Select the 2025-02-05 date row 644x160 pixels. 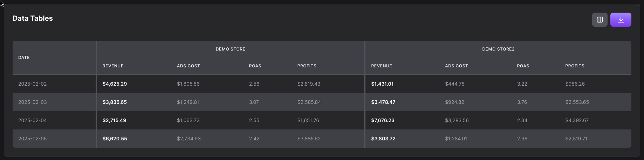pos(322,139)
